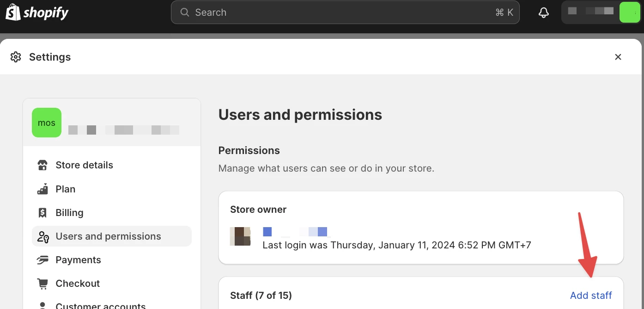Click the Billing receipt icon
This screenshot has height=309, width=644.
[x=43, y=213]
